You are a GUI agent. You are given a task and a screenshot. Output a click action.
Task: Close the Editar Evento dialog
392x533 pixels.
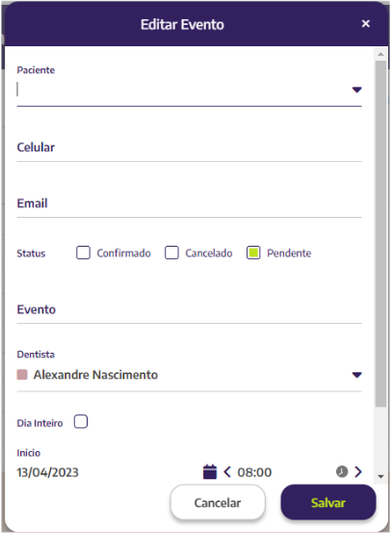click(x=365, y=23)
